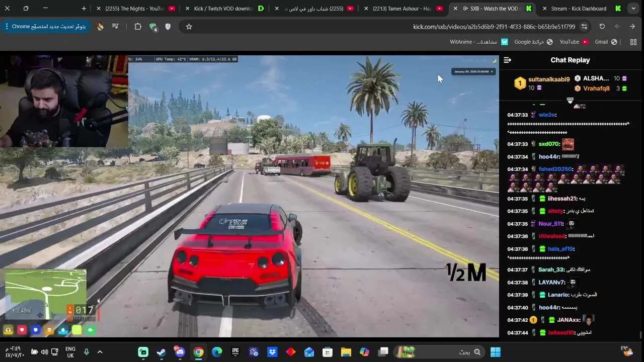Screen dimensions: 644x362
Task: Open the Gmail bookmark
Action: [606, 42]
